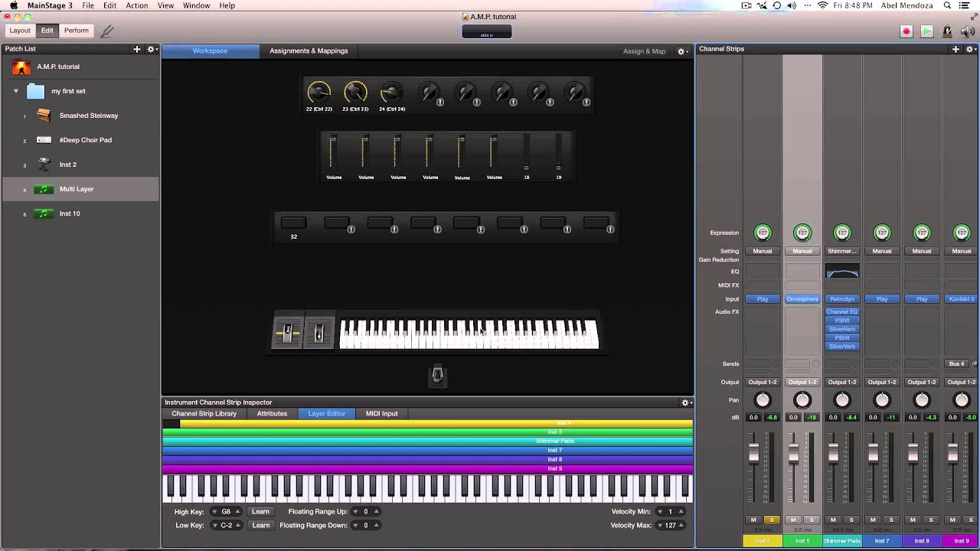The height and width of the screenshot is (551, 980).
Task: Select the 22 (Ctrl 22) knob
Action: pyautogui.click(x=318, y=93)
